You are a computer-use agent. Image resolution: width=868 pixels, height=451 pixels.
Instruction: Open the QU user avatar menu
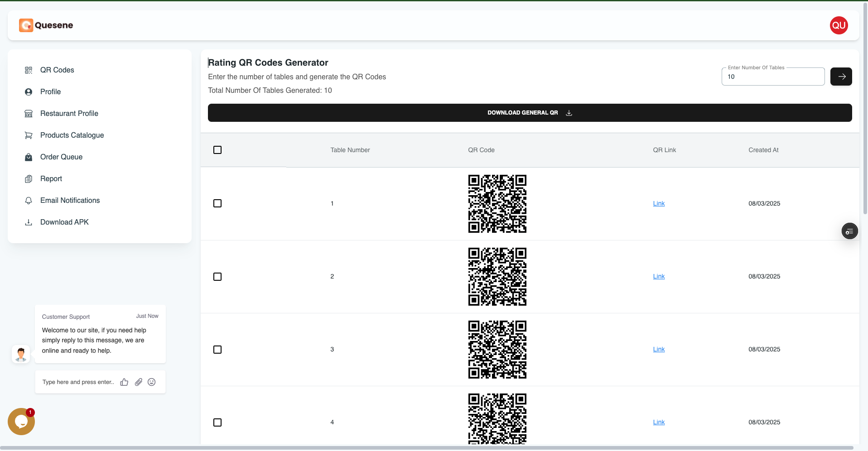click(x=839, y=25)
